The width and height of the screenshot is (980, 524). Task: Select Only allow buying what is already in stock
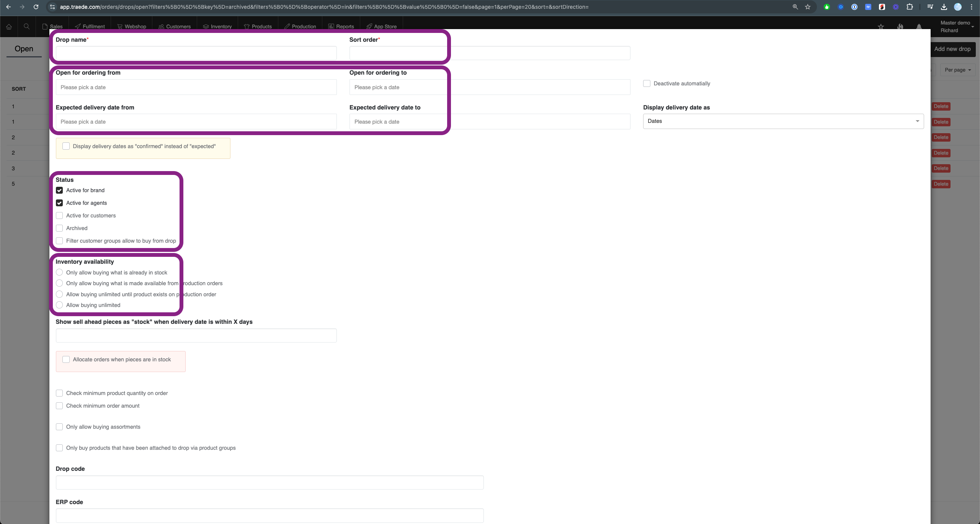[59, 273]
